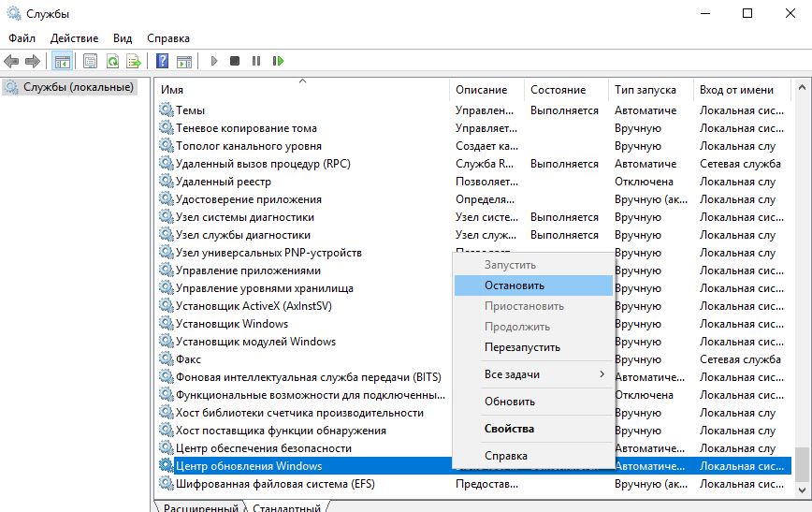812x512 pixels.
Task: Click the Back arrow toolbar icon
Action: click(x=11, y=61)
